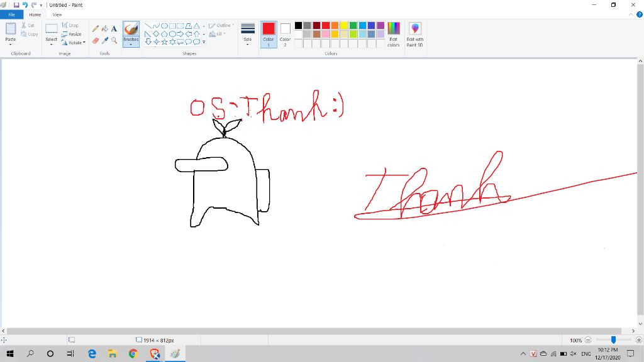Open the notification Action Center
This screenshot has width=644, height=362.
pyautogui.click(x=630, y=353)
